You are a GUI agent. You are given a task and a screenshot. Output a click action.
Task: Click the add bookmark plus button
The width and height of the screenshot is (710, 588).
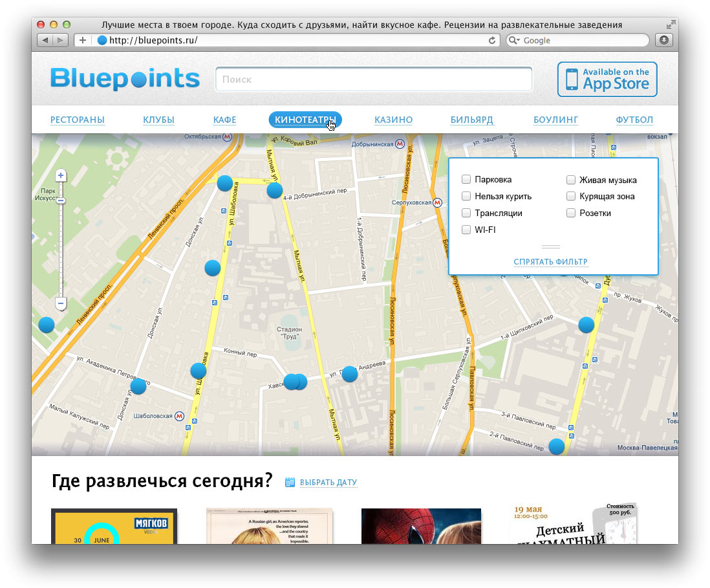82,40
